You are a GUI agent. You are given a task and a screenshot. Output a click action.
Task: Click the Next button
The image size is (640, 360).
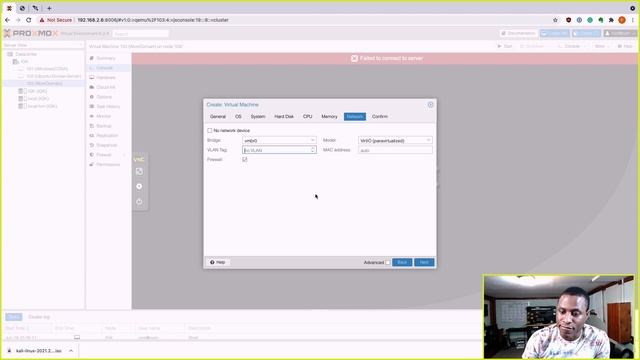[x=424, y=262]
